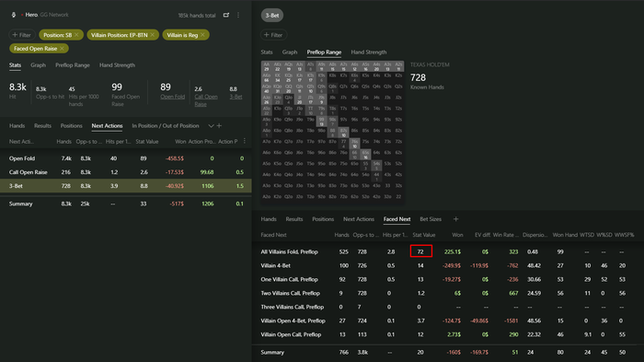Open the pop-out window icon near hands total
644x362 pixels.
coord(226,15)
